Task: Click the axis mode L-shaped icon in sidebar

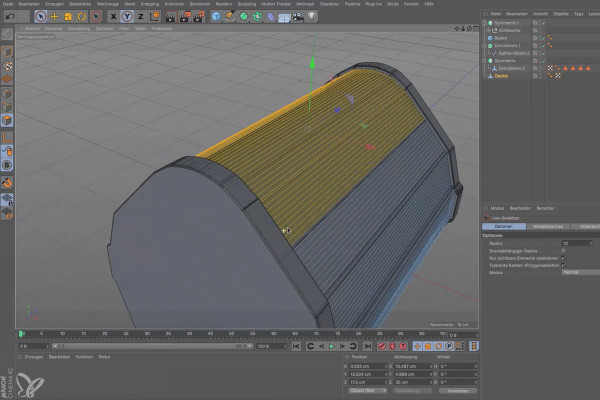Action: [7, 137]
